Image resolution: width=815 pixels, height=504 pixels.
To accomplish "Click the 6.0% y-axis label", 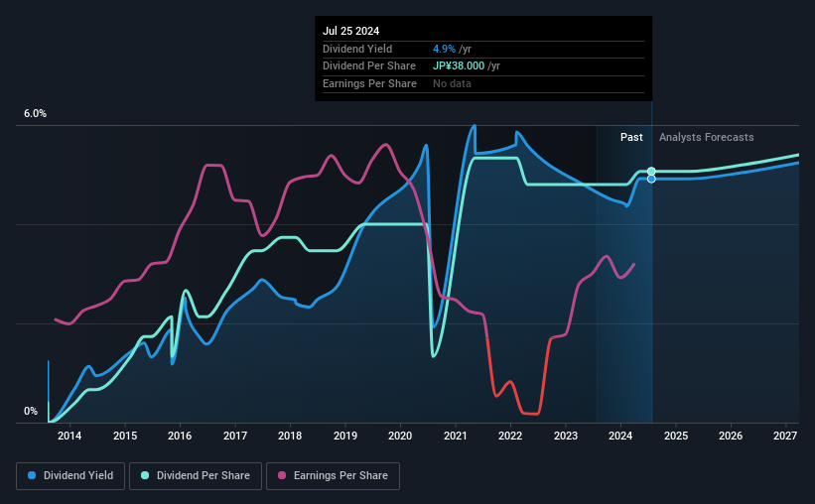I will pyautogui.click(x=36, y=114).
